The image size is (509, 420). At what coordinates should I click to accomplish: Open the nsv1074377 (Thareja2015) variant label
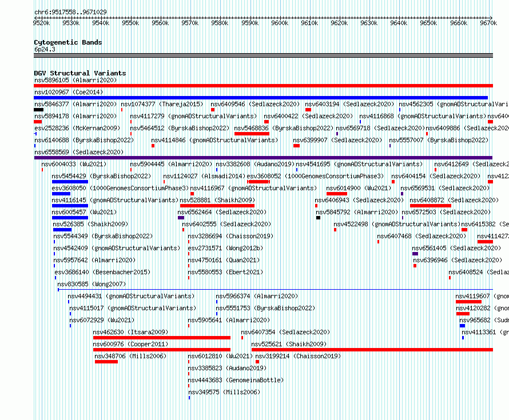point(162,104)
